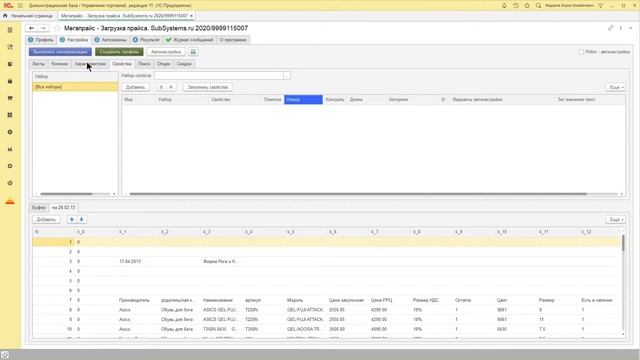Click bottom-left status bar icon
This screenshot has height=360, width=640.
(4, 355)
